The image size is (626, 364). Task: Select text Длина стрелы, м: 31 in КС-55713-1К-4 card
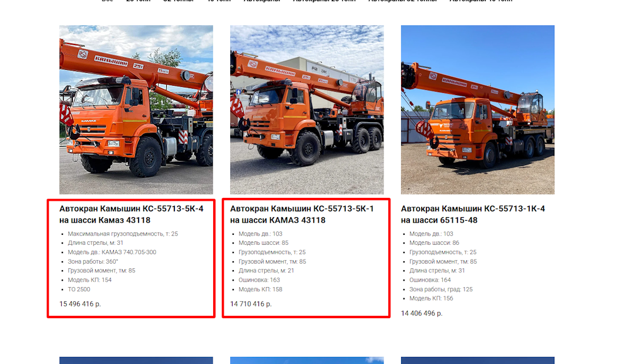click(x=437, y=271)
